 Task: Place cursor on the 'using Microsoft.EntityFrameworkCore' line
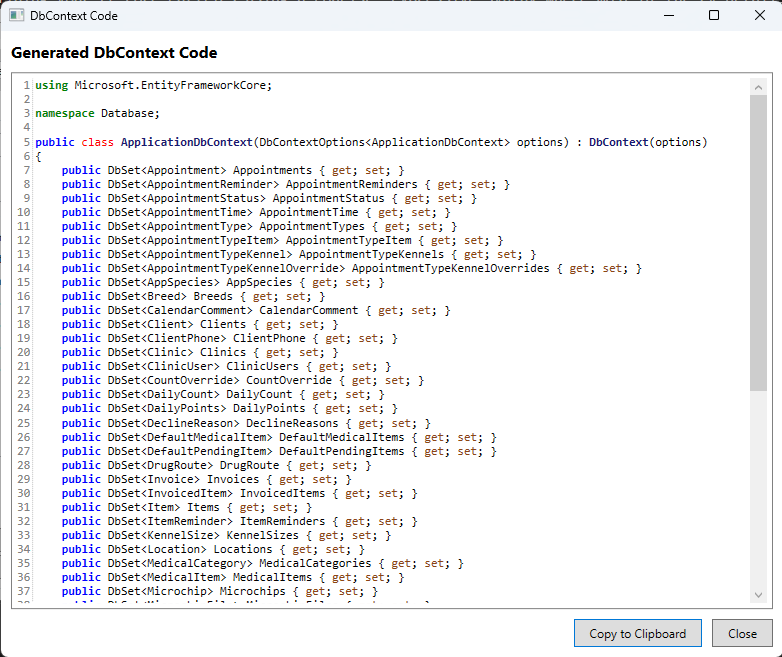(x=153, y=85)
